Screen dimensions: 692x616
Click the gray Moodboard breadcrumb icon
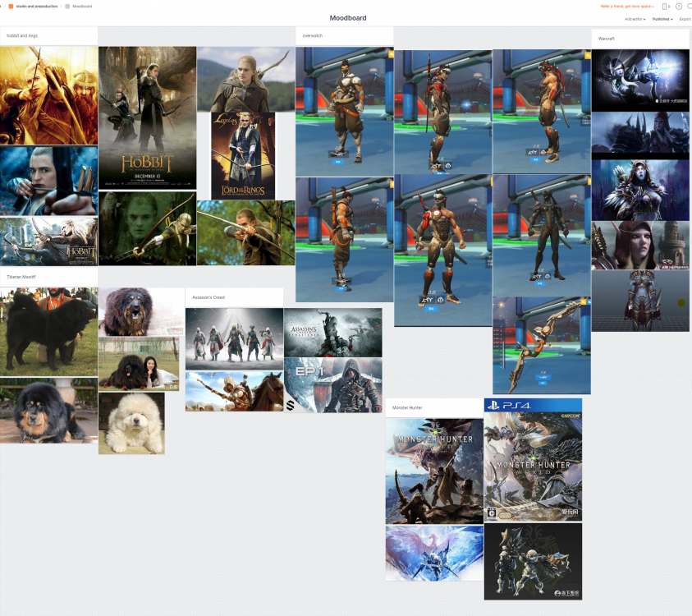[67, 7]
